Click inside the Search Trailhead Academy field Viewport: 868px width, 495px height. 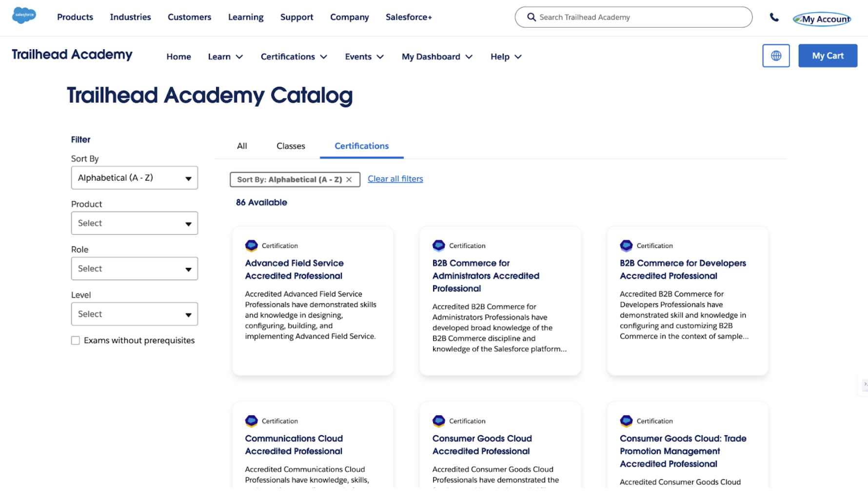pyautogui.click(x=610, y=17)
